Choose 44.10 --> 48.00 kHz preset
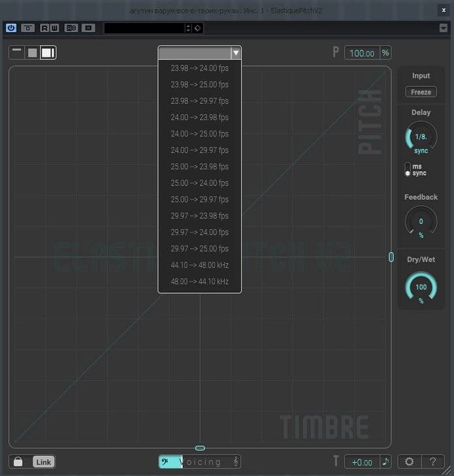Screen dimensions: 454x476 point(199,264)
